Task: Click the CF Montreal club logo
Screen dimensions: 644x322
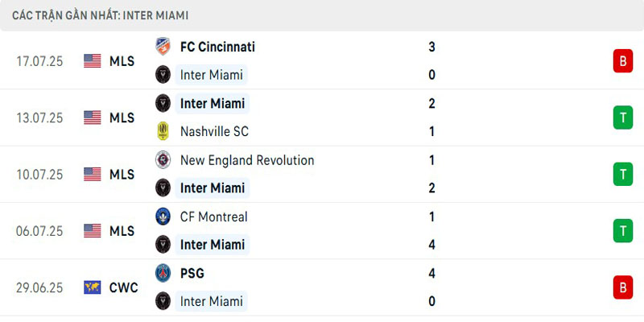Action: pos(163,217)
